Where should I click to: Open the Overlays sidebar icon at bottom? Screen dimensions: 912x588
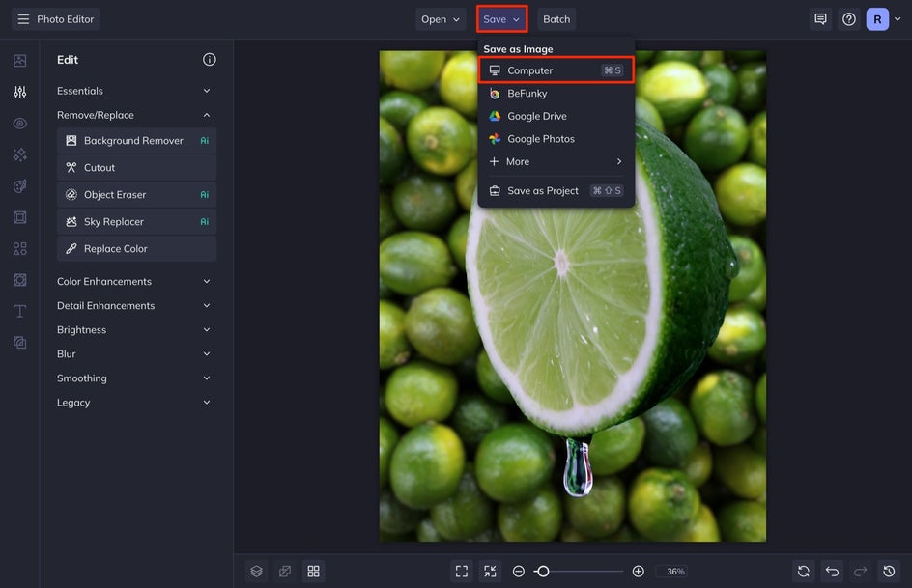coord(19,343)
